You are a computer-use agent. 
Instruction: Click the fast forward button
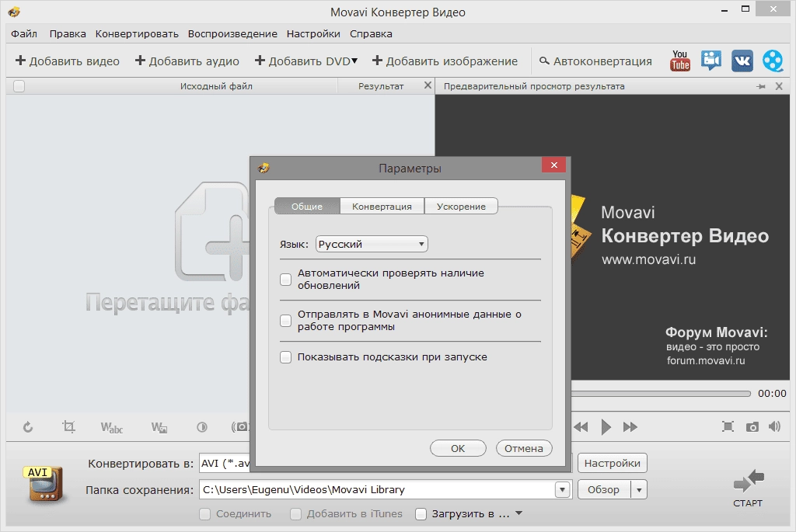pos(630,427)
